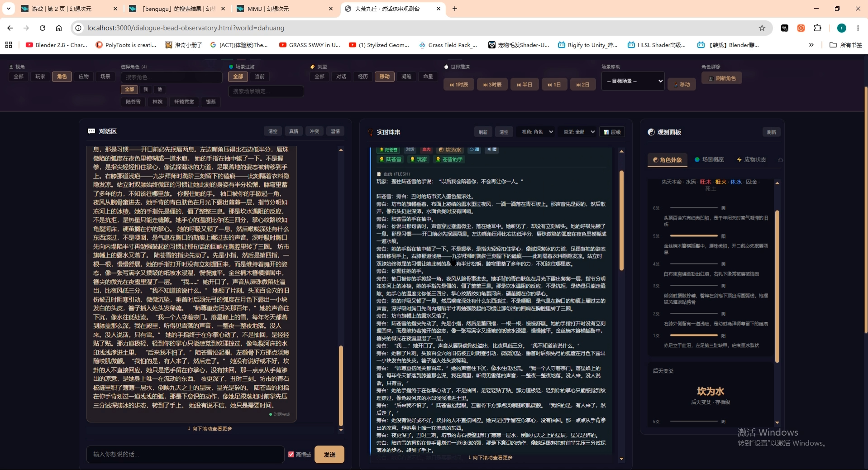Choose character chip 陆苍雪 in selector
This screenshot has height=470, width=868.
click(133, 102)
